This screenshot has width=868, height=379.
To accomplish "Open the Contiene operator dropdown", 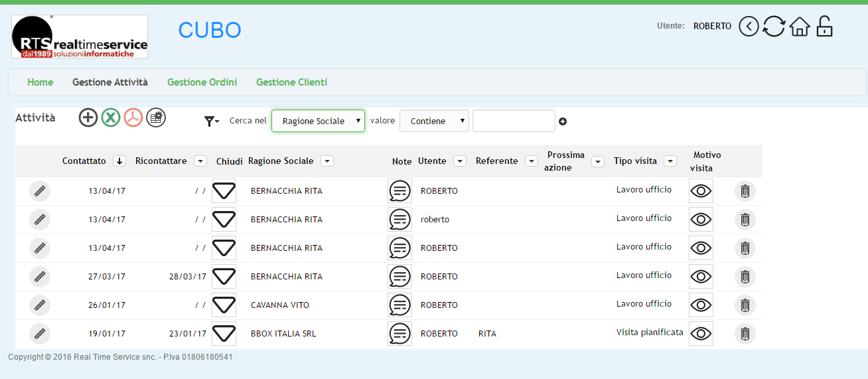I will click(x=434, y=121).
